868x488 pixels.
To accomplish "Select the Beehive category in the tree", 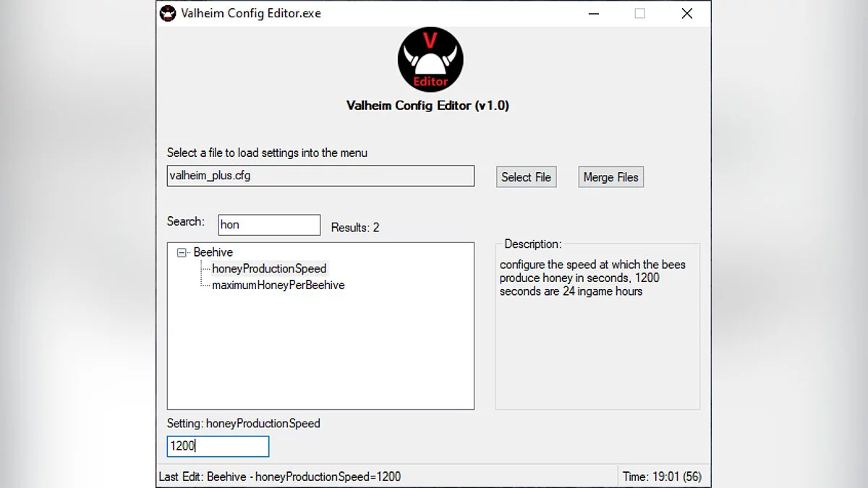I will 213,252.
